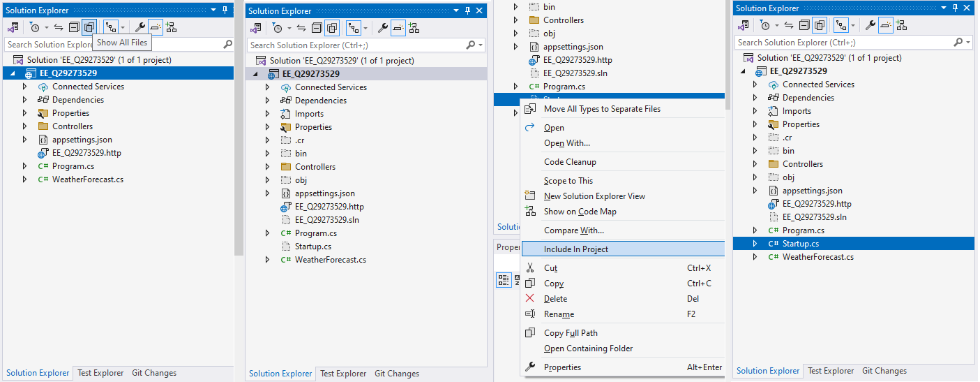Toggle file nesting button in rightmost panel toolbar
This screenshot has height=382, width=980.
point(840,25)
